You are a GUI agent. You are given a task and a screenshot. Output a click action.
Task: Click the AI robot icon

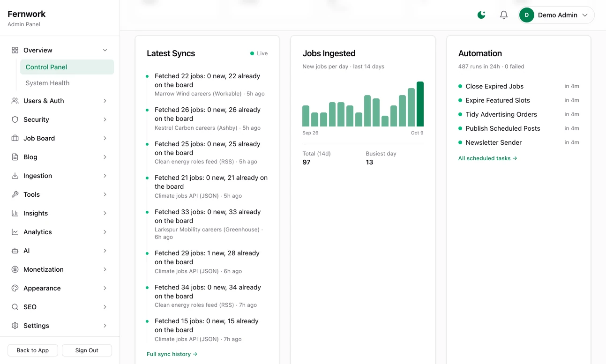click(x=15, y=251)
